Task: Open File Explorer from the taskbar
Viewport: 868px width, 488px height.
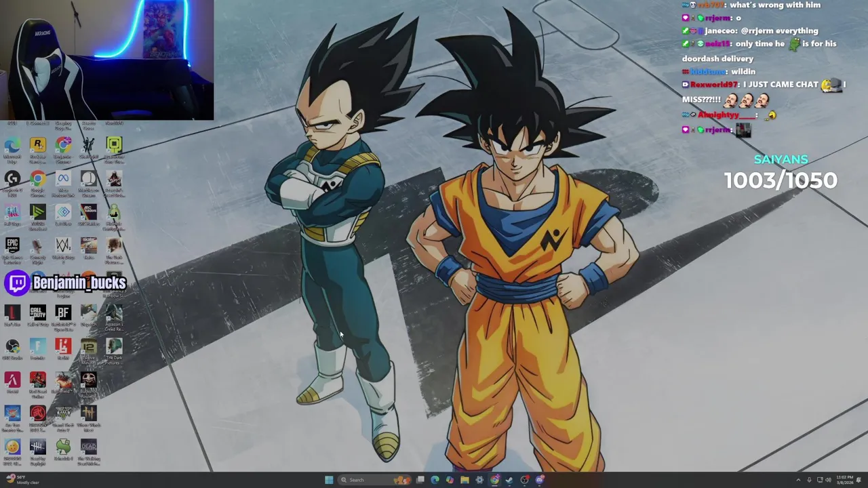Action: [x=465, y=480]
